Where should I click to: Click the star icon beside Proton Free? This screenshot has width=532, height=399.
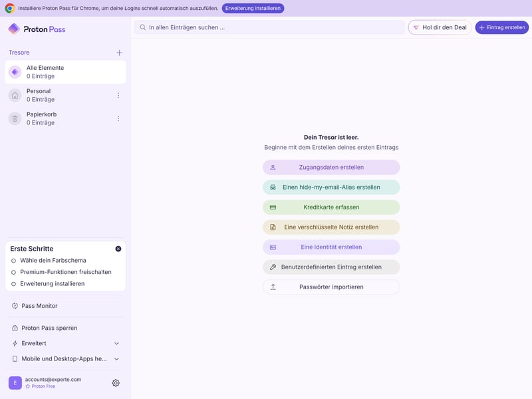coord(28,386)
